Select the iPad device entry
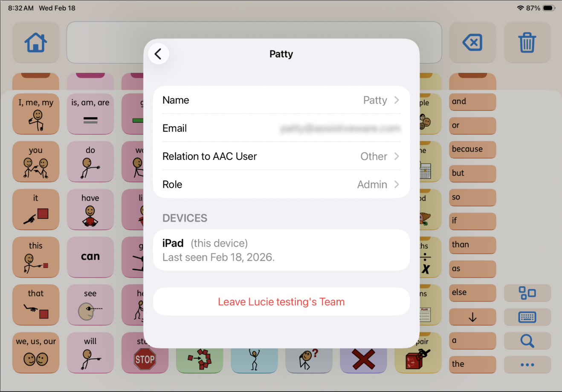The image size is (562, 392). coord(281,250)
